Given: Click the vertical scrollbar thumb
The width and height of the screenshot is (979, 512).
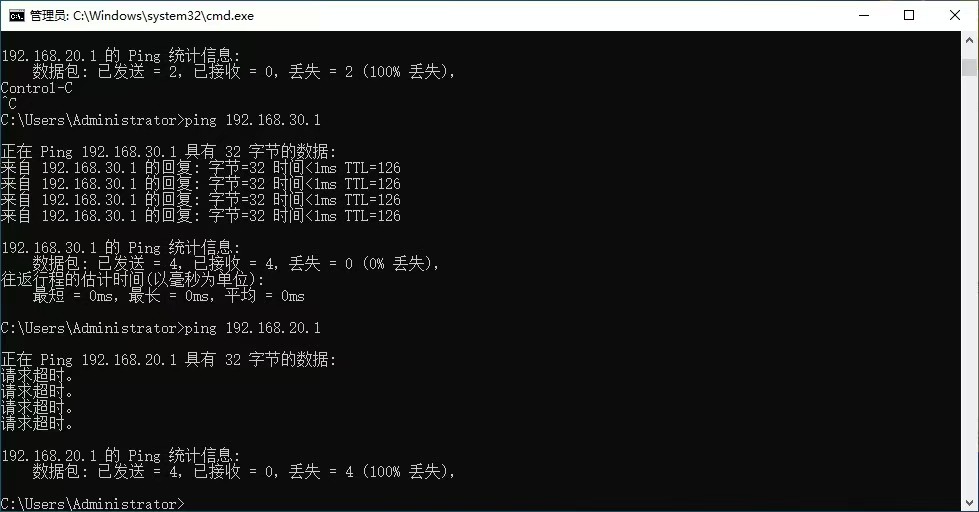Looking at the screenshot, I should 969,67.
